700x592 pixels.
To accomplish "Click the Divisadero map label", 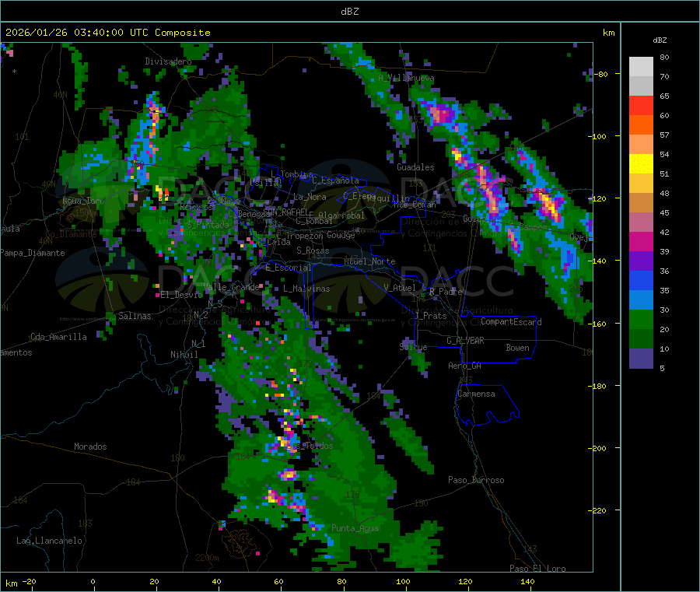I will [168, 61].
